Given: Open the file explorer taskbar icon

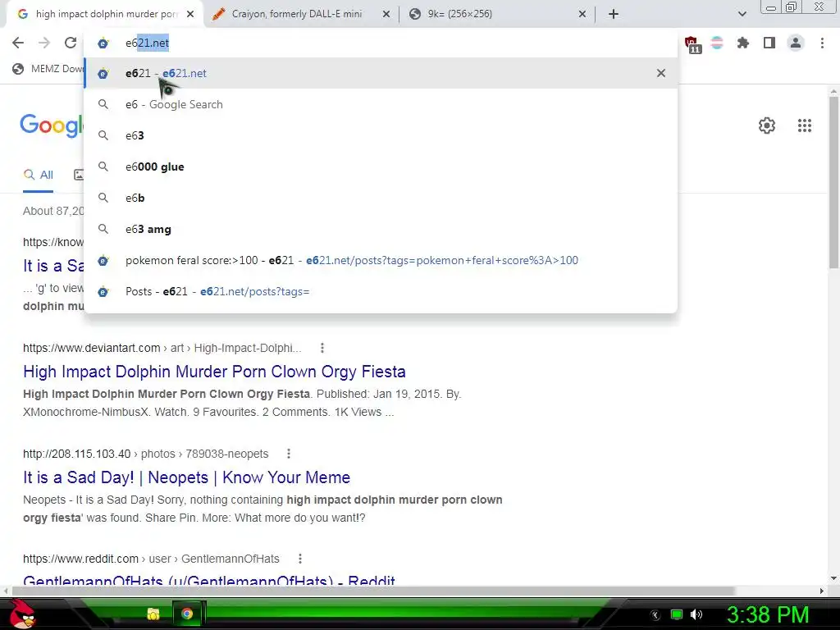Looking at the screenshot, I should coord(153,614).
